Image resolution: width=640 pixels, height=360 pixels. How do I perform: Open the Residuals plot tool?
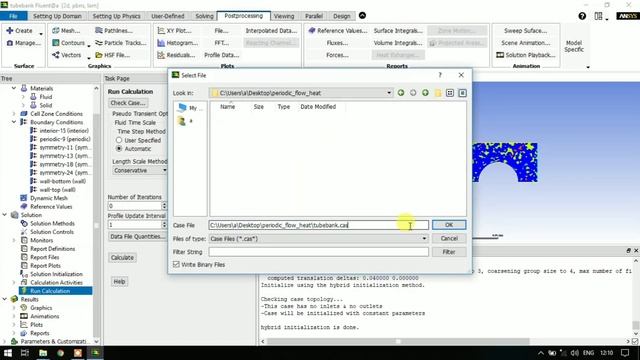[176, 55]
